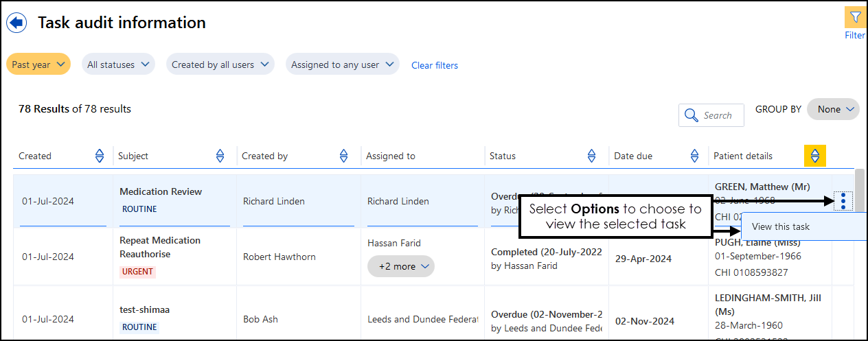Viewport: 868px width, 341px height.
Task: Open the Filter funnel icon
Action: (855, 17)
